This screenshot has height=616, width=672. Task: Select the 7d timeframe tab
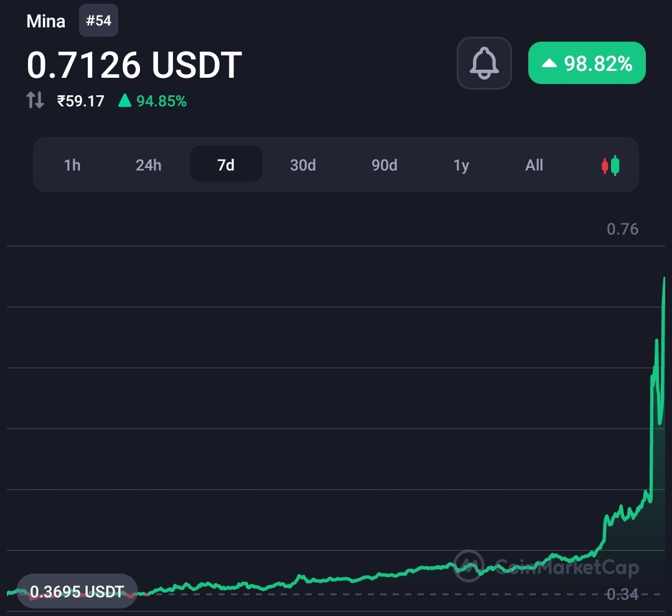pos(226,164)
